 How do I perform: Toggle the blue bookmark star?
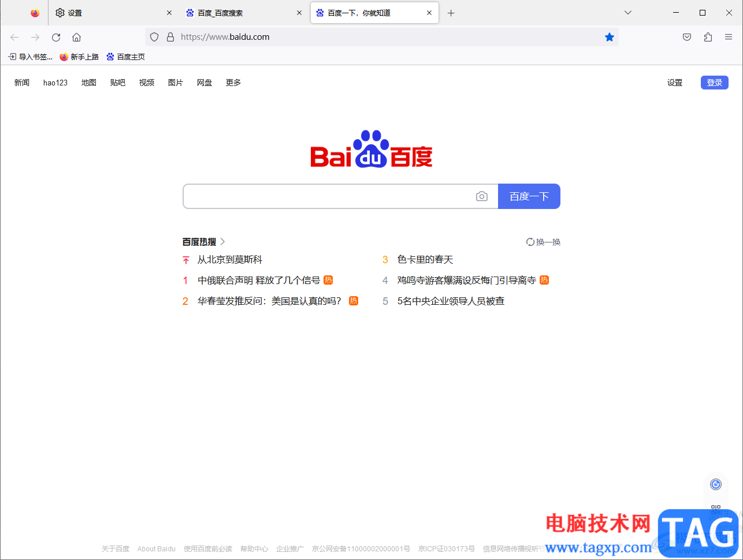[610, 37]
